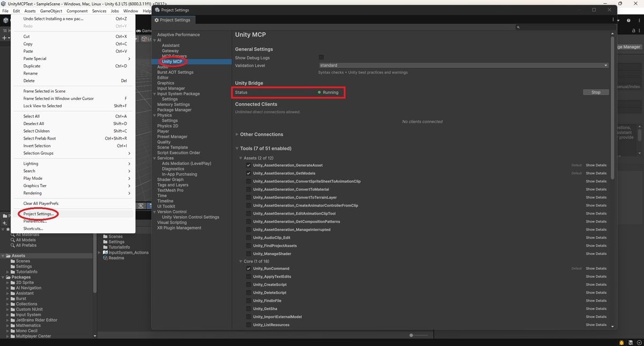Show Details for Unity_FindProjectAssets
Screen dimensions: 644x346
pyautogui.click(x=596, y=246)
